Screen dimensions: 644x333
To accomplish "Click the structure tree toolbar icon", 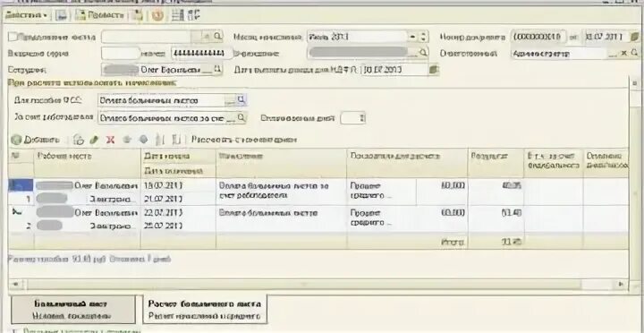I will point(193,15).
